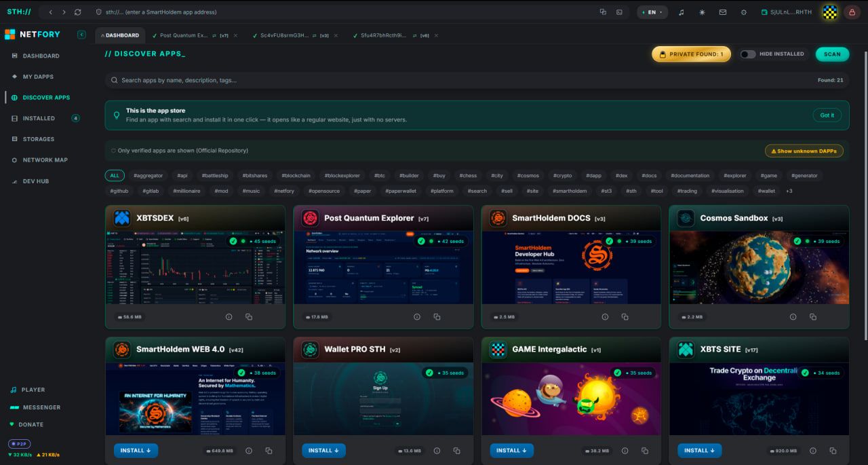
Task: Close the Sc4vFU8srmG3H... tab
Action: click(x=335, y=35)
